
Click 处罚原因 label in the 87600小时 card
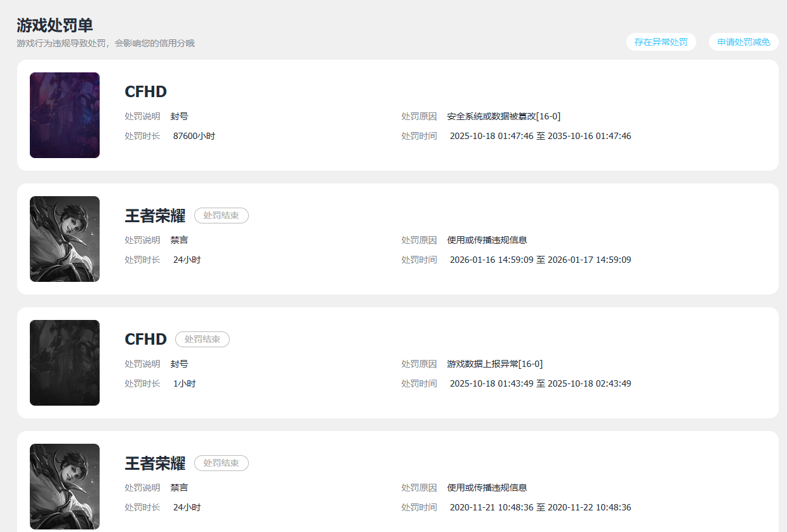[419, 116]
